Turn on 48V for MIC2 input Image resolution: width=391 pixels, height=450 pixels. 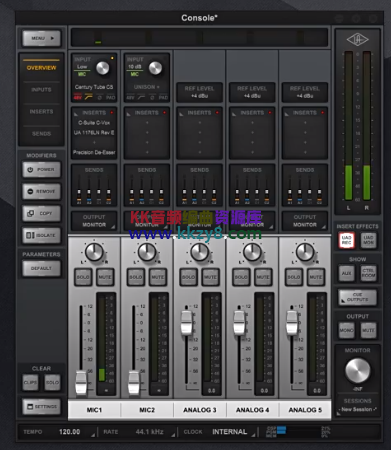130,98
